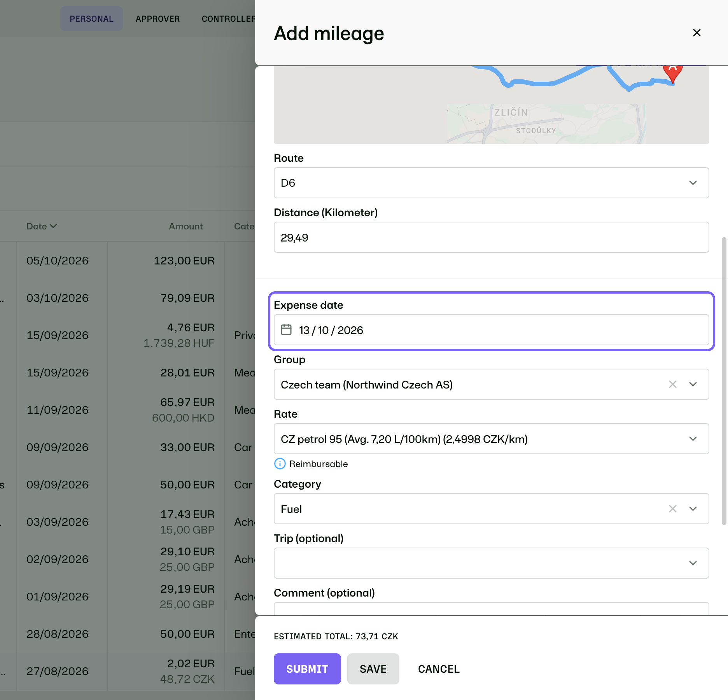Image resolution: width=728 pixels, height=700 pixels.
Task: Select the 48,72 CZK expense row
Action: [x=128, y=671]
